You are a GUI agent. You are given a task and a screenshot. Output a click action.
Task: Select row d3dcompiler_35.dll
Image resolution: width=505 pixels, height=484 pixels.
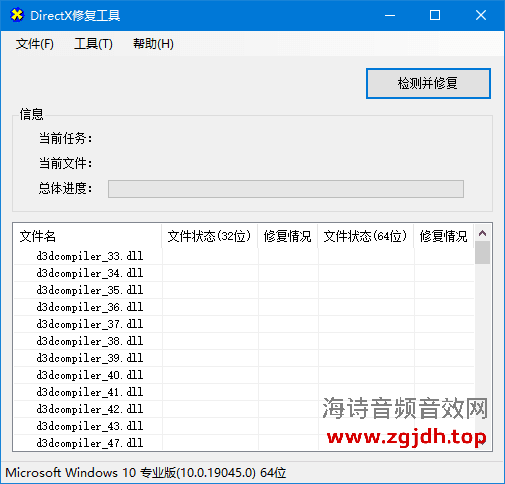244,290
